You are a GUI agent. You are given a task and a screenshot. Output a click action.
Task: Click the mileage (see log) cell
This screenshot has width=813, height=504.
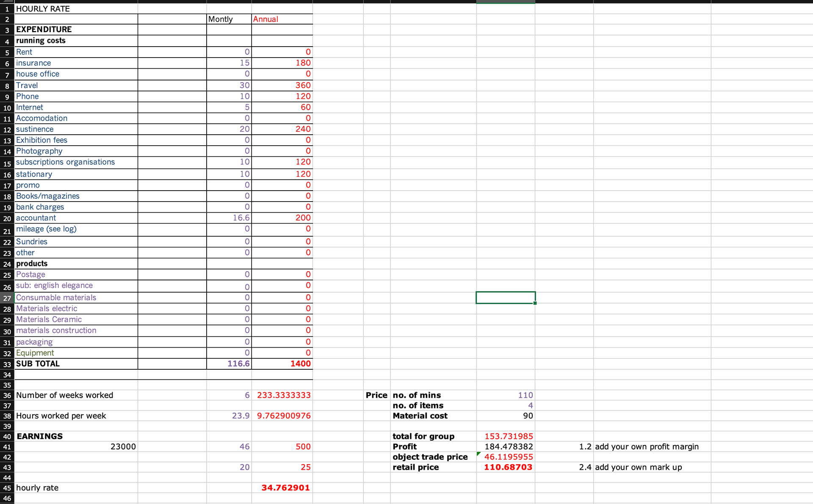click(x=76, y=229)
